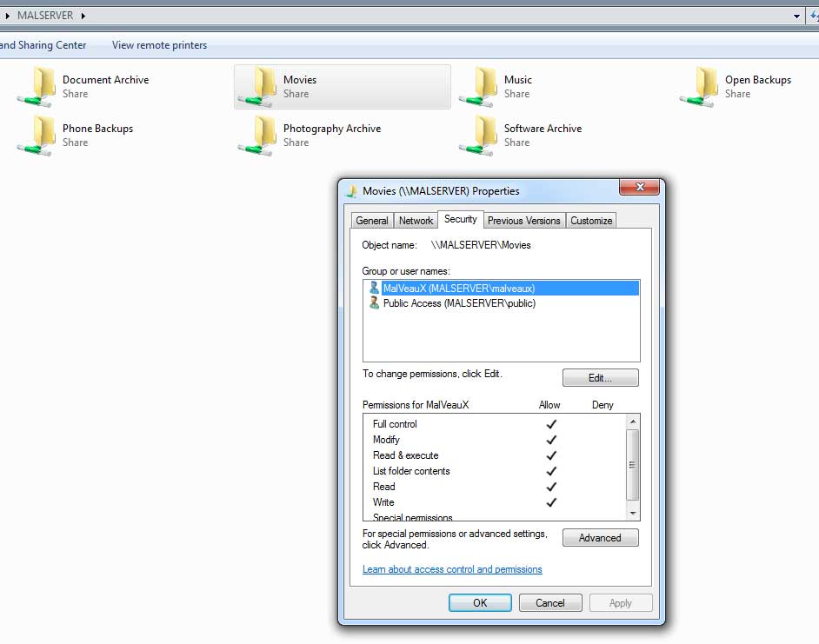Click the permissions list scrollbar thumb
This screenshot has width=819, height=644.
633,465
